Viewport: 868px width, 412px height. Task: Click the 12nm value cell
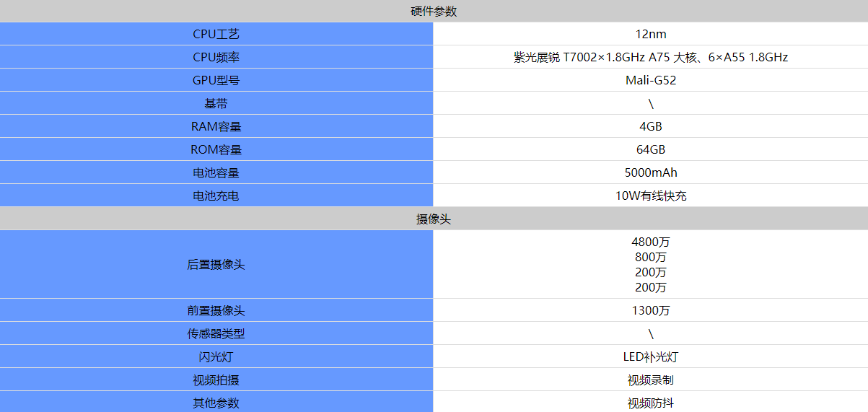pyautogui.click(x=651, y=34)
